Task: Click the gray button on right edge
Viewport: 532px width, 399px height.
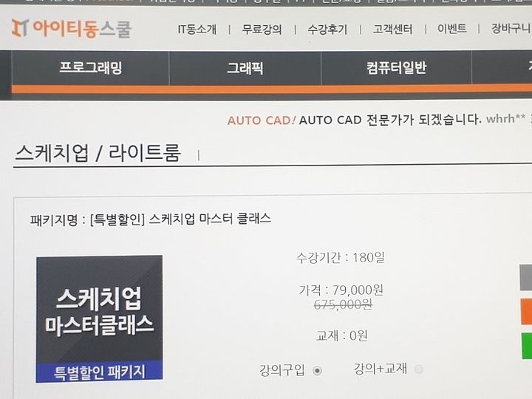Action: 526,278
